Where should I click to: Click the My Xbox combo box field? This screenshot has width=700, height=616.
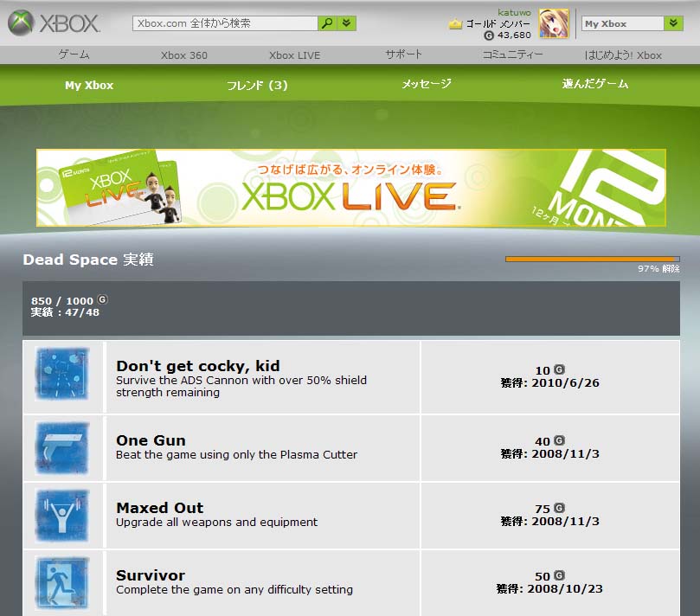pos(623,23)
